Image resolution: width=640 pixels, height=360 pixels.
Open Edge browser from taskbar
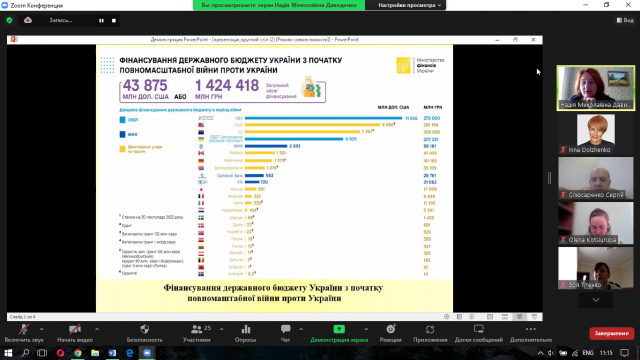pos(130,353)
